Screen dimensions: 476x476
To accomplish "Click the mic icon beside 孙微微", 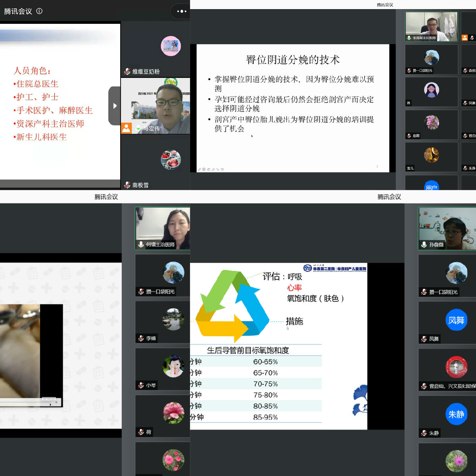I will (x=424, y=245).
